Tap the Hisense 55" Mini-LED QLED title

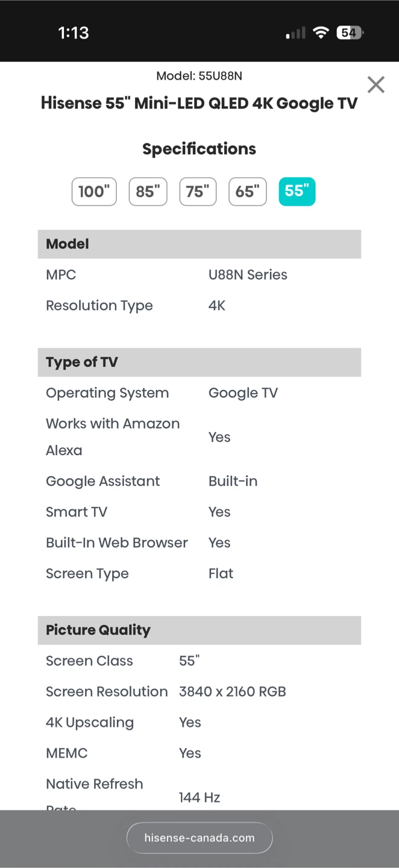tap(199, 103)
